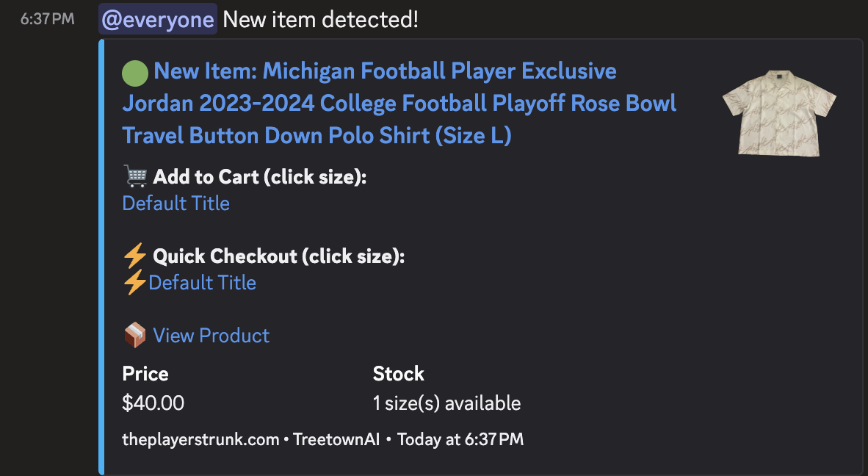Click the shopping cart emoji

pyautogui.click(x=135, y=177)
